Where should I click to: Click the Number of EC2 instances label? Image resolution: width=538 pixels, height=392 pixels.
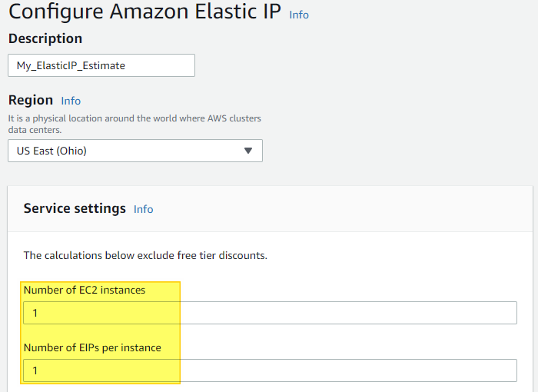click(85, 290)
